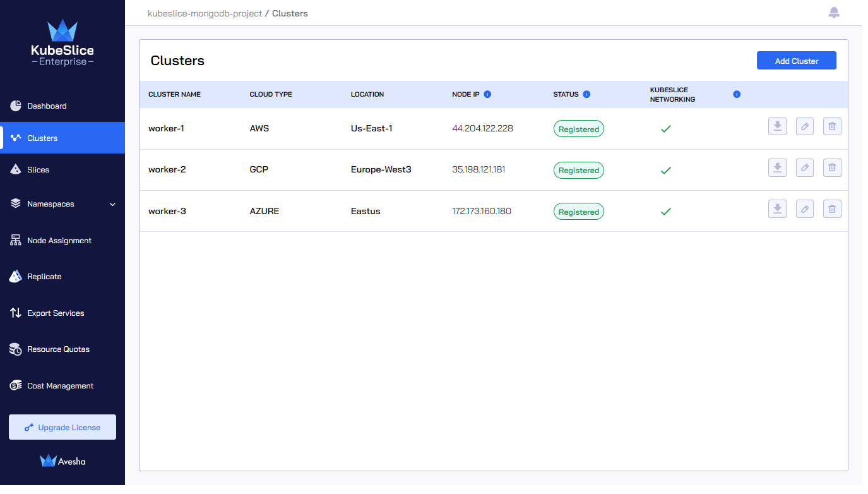
Task: Click the Cluster Name column header
Action: click(x=174, y=94)
